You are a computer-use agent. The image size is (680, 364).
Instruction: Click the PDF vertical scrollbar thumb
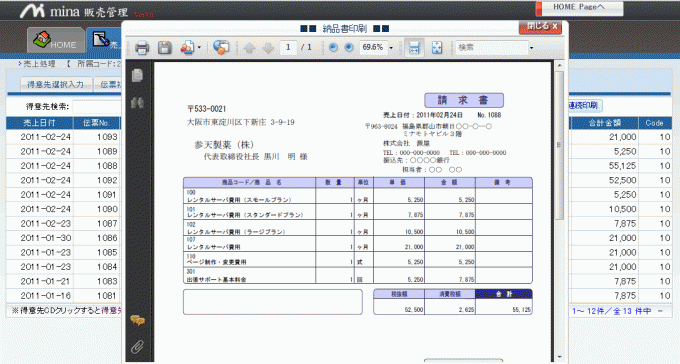point(559,145)
